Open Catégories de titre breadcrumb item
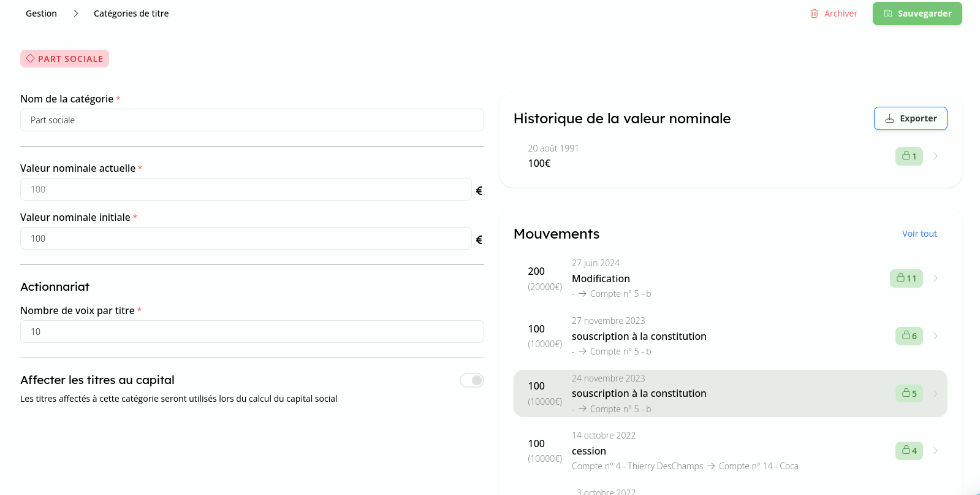This screenshot has width=980, height=495. [131, 13]
